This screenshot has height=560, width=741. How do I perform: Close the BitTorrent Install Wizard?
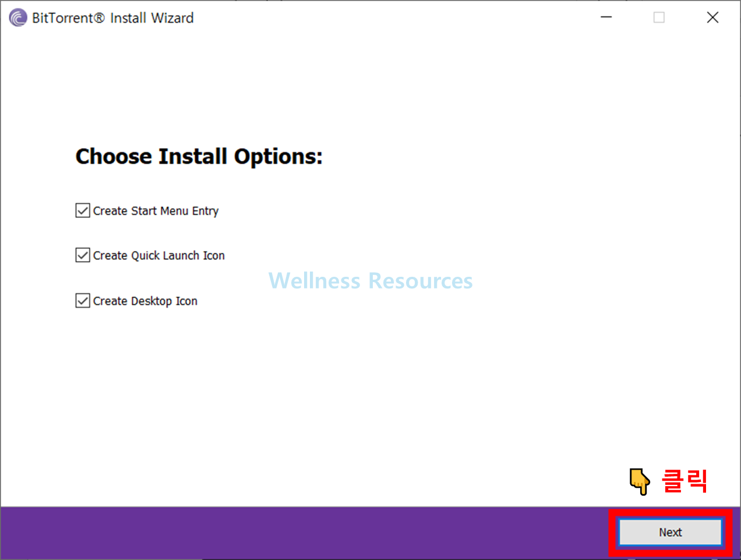pyautogui.click(x=712, y=17)
